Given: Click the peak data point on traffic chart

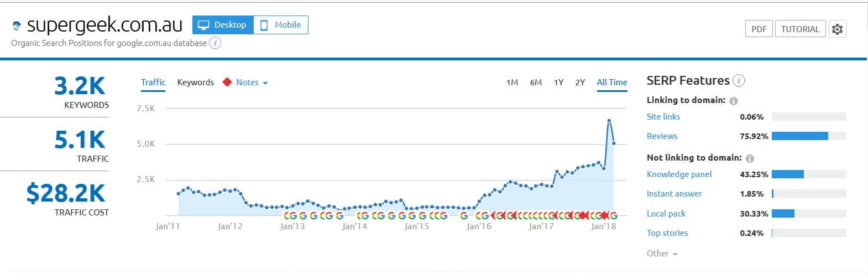Looking at the screenshot, I should (609, 121).
